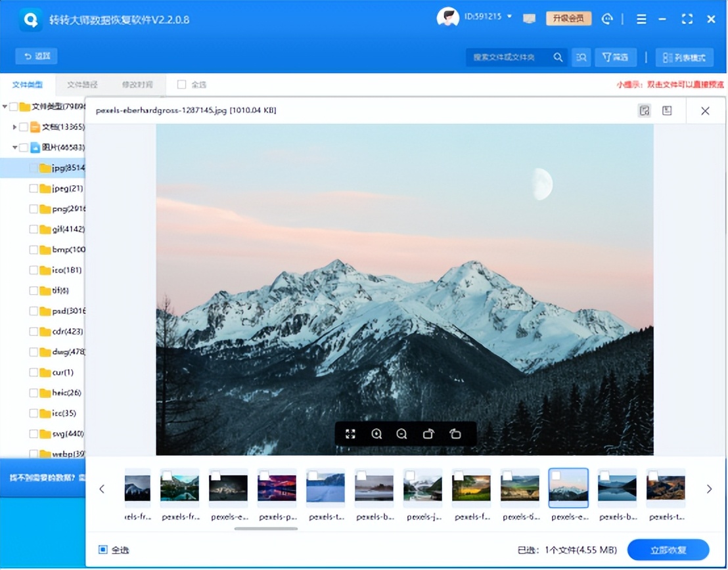Toggle the bottom 全选 checkbox
Viewport: 728px width, 570px height.
102,550
